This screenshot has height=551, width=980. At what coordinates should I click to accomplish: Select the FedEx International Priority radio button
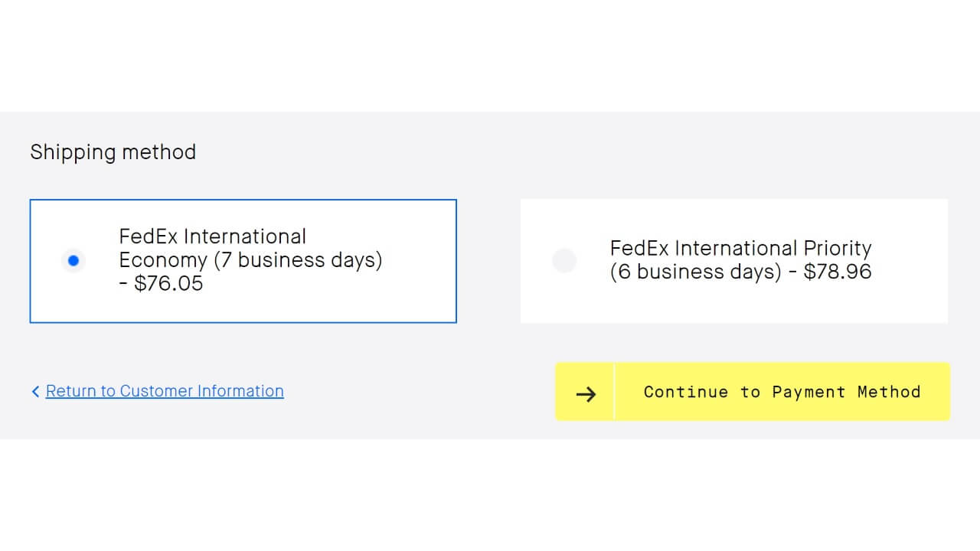coord(564,261)
